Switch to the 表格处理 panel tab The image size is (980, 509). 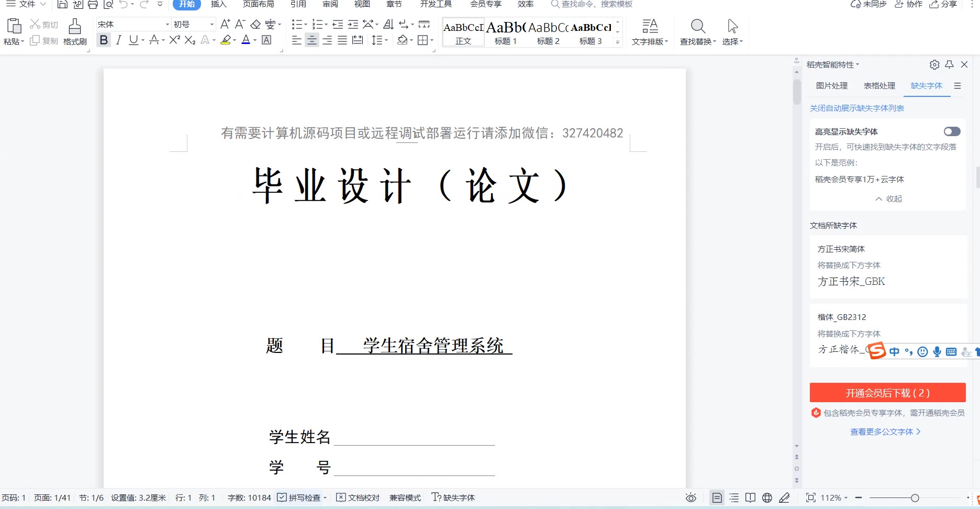[x=879, y=86]
